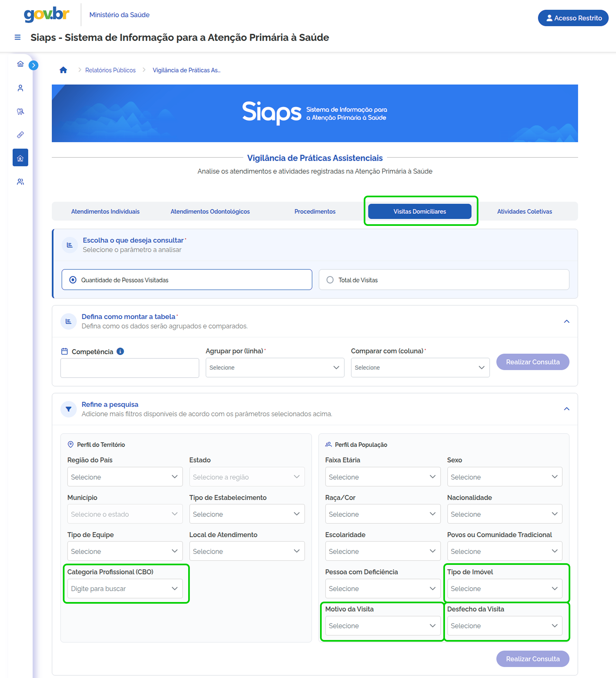The height and width of the screenshot is (678, 616).
Task: Click the Competência input field
Action: pyautogui.click(x=130, y=368)
